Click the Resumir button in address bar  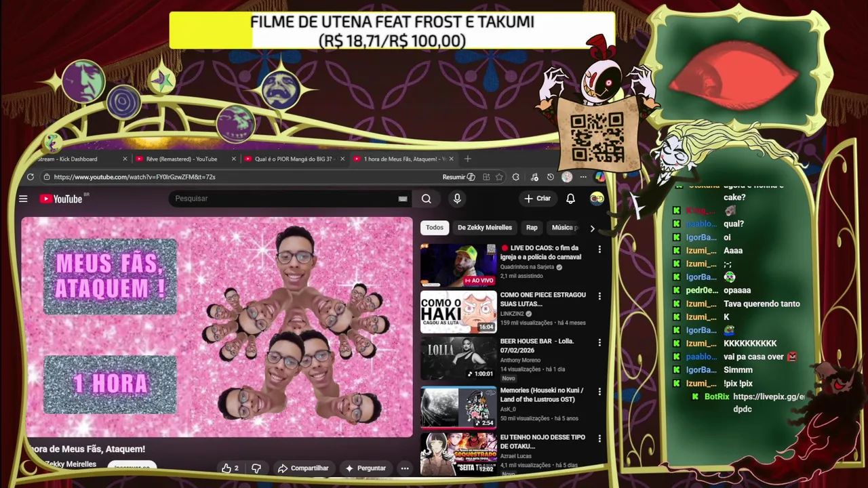[x=458, y=177]
